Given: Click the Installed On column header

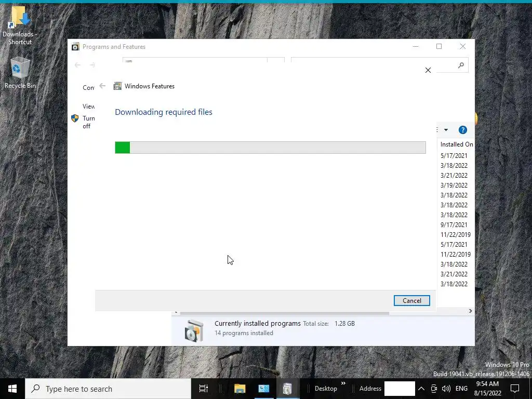Looking at the screenshot, I should [456, 144].
